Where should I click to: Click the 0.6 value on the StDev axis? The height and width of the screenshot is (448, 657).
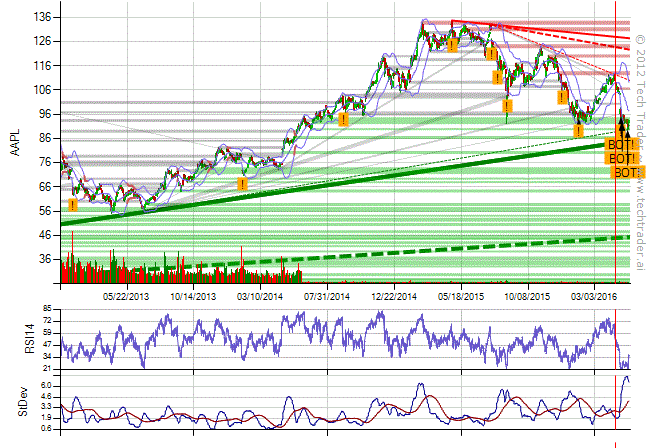[46, 428]
